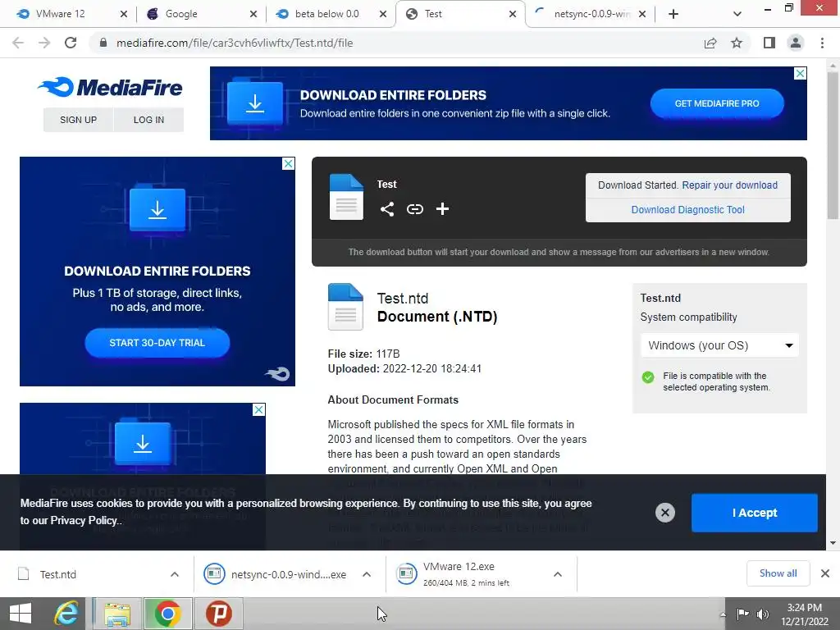Open the red P app in taskbar
This screenshot has height=630, width=840.
tap(218, 614)
